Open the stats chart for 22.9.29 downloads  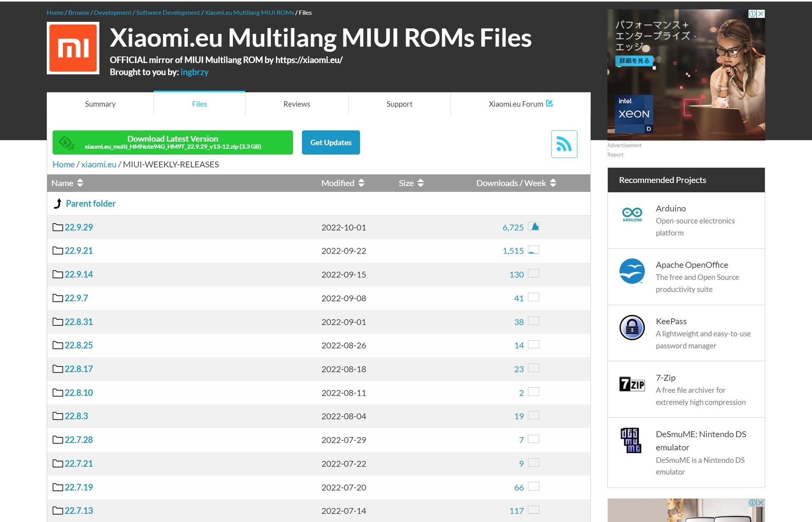534,227
